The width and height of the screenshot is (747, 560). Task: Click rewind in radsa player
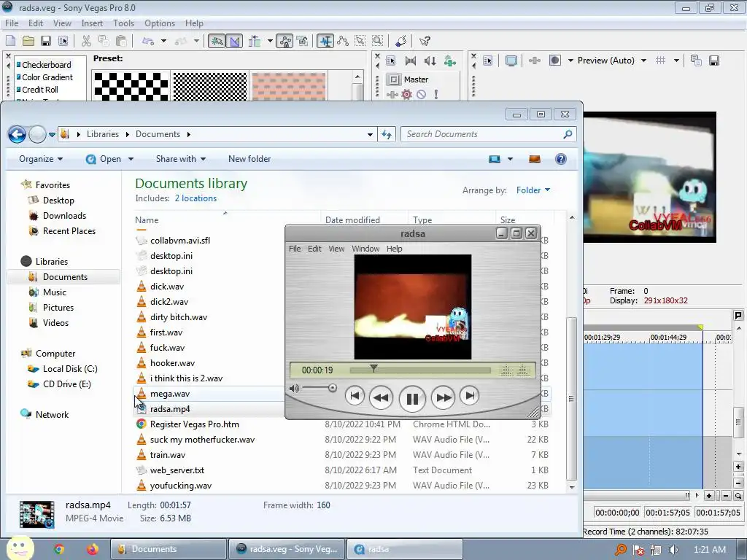click(x=381, y=397)
